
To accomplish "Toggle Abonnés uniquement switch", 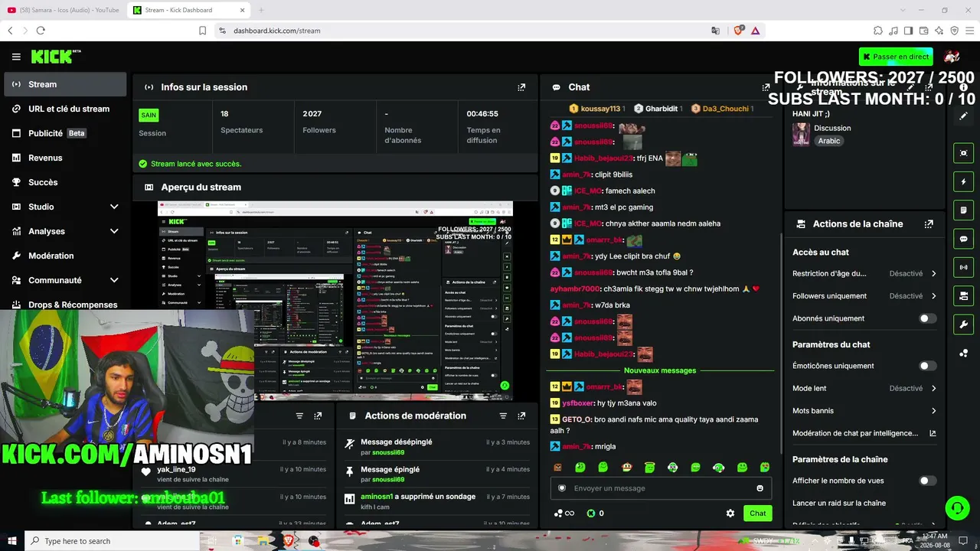I will 927,318.
